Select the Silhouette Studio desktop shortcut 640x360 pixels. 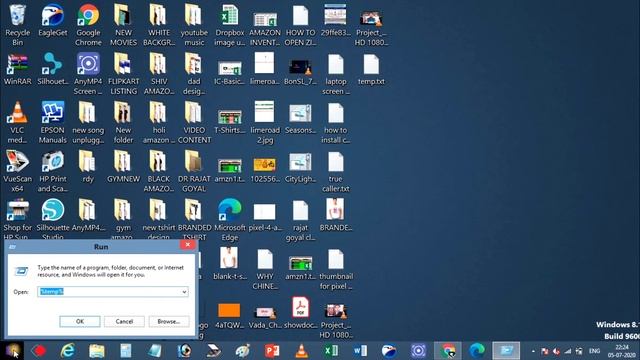coord(53,219)
